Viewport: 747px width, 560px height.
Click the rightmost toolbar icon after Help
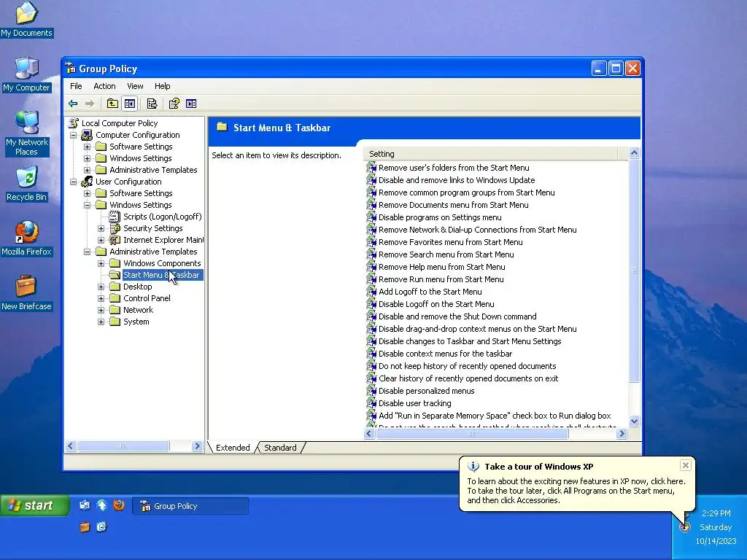(191, 104)
